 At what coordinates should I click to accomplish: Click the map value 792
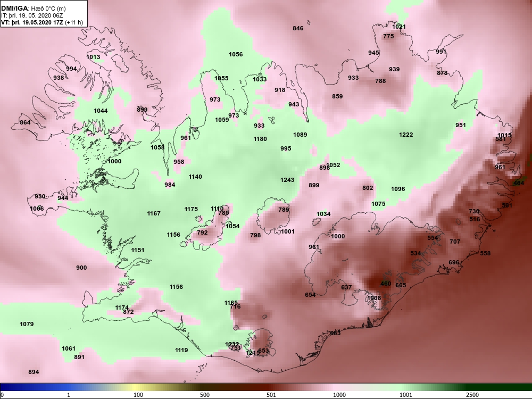(202, 233)
